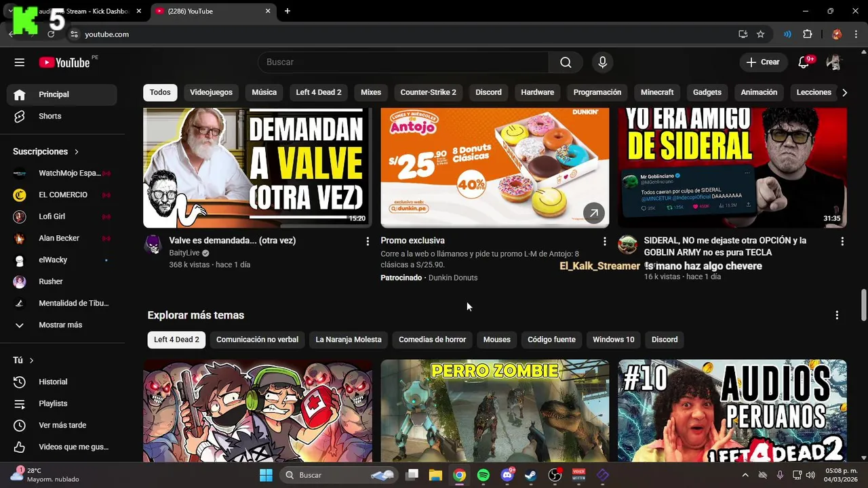Open the taskbar volume speaker icon
Viewport: 868px width, 488px height.
(810, 475)
